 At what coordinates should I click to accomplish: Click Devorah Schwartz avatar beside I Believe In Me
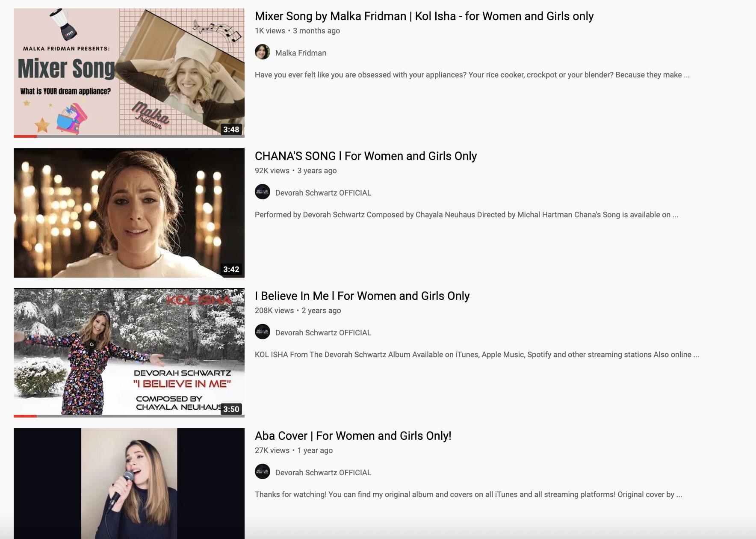point(263,332)
